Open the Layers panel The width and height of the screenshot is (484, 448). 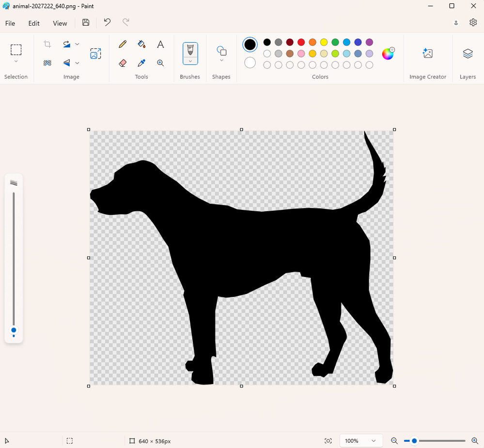(x=468, y=53)
